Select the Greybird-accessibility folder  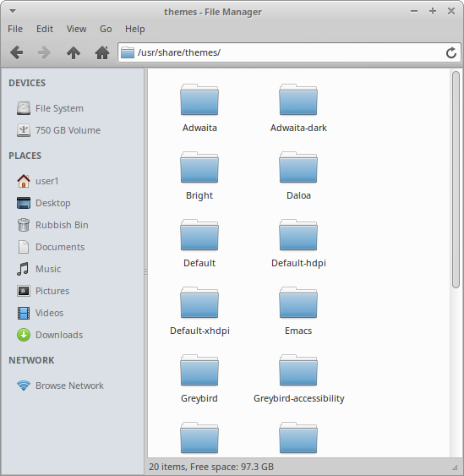pyautogui.click(x=298, y=379)
